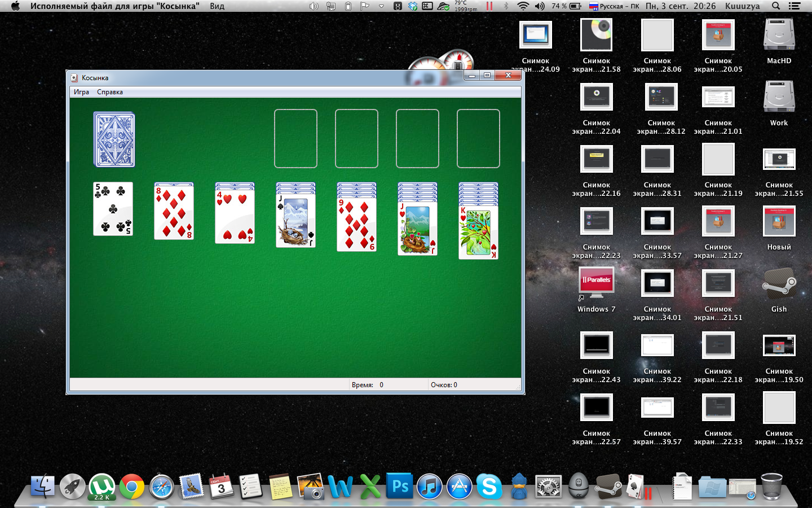Open the Mail app in the dock
Viewport: 812px width, 508px height.
pyautogui.click(x=191, y=486)
